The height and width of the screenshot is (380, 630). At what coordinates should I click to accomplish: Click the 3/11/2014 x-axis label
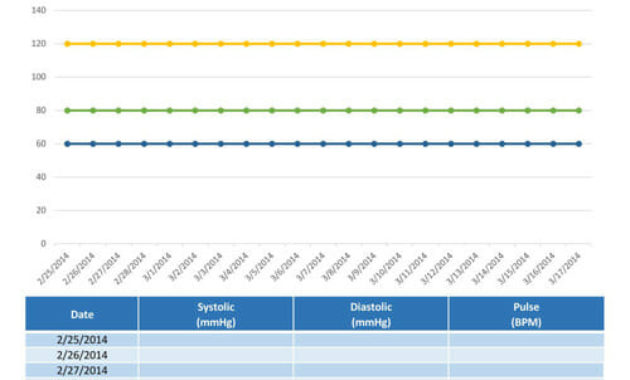pos(412,268)
